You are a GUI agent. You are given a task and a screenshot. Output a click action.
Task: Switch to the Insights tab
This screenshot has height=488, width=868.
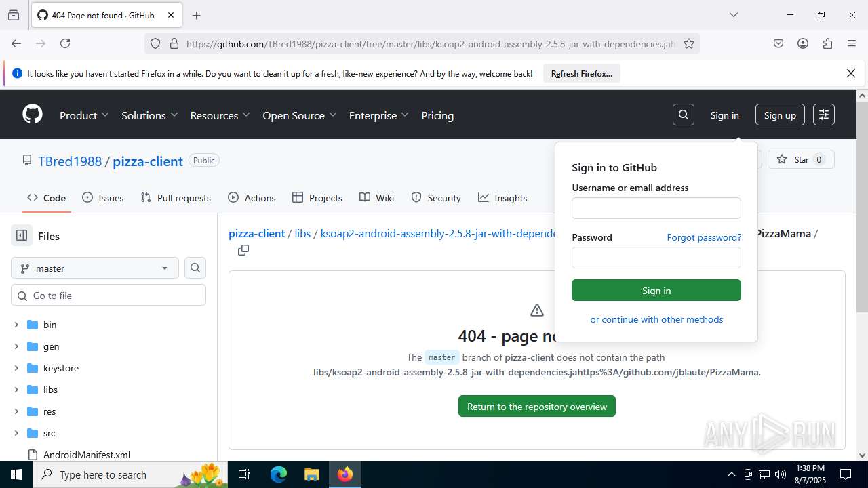pyautogui.click(x=502, y=198)
